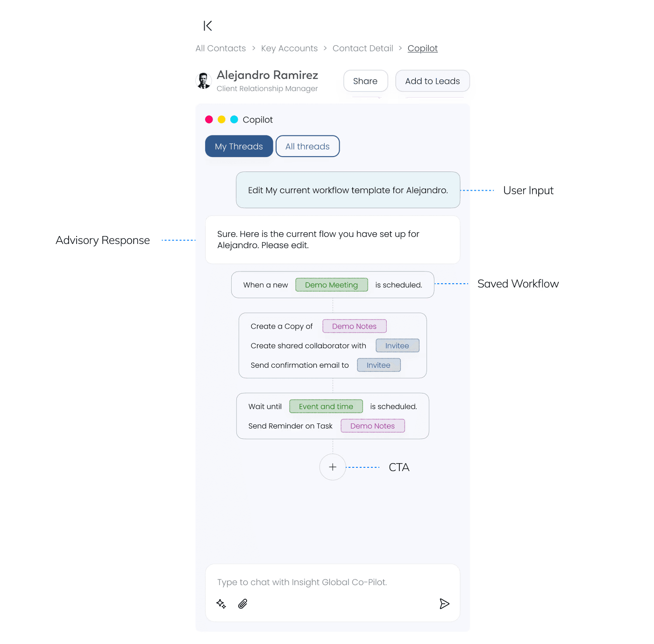Click the "Create a Copy of" step text
Screen dimensions: 654x644
click(x=281, y=326)
